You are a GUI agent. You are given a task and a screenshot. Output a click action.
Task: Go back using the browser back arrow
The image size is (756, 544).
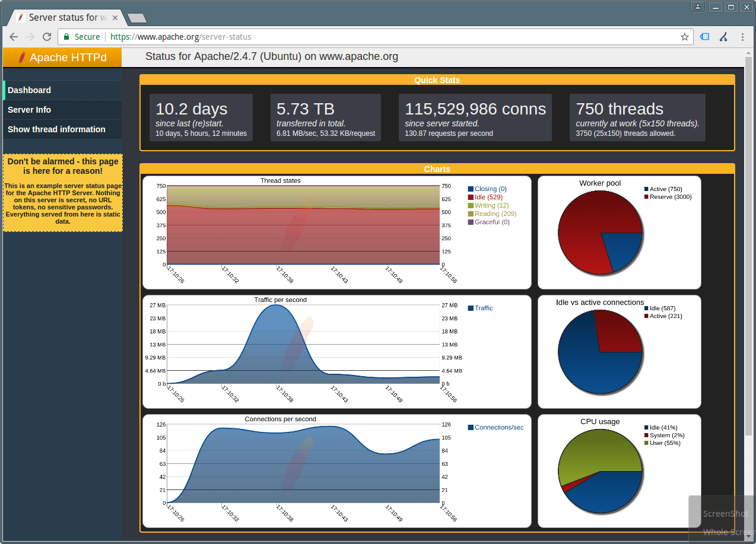pos(14,37)
